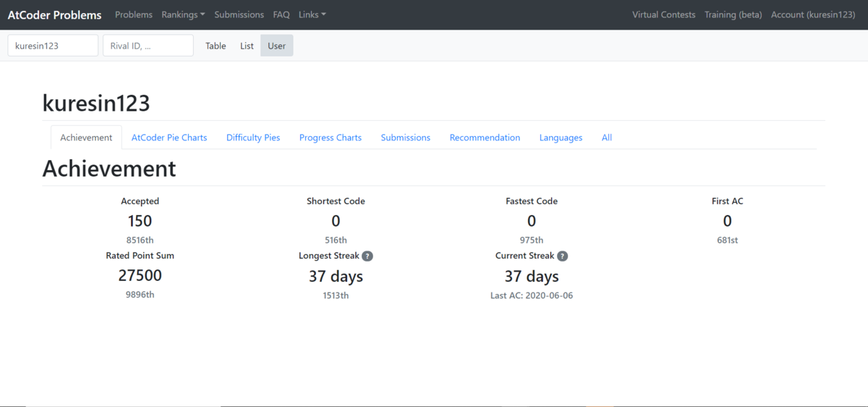Image resolution: width=868 pixels, height=407 pixels.
Task: Open the Problems page in navbar
Action: (134, 14)
